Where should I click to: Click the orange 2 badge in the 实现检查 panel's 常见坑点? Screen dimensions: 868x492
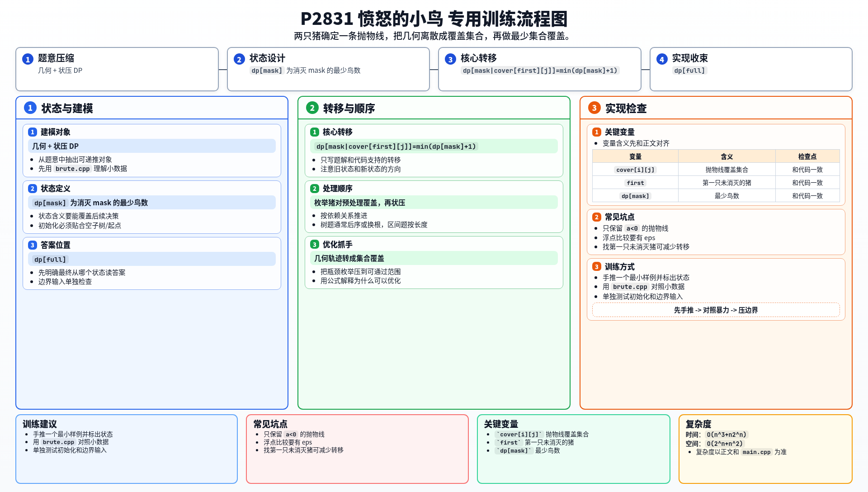tap(597, 217)
